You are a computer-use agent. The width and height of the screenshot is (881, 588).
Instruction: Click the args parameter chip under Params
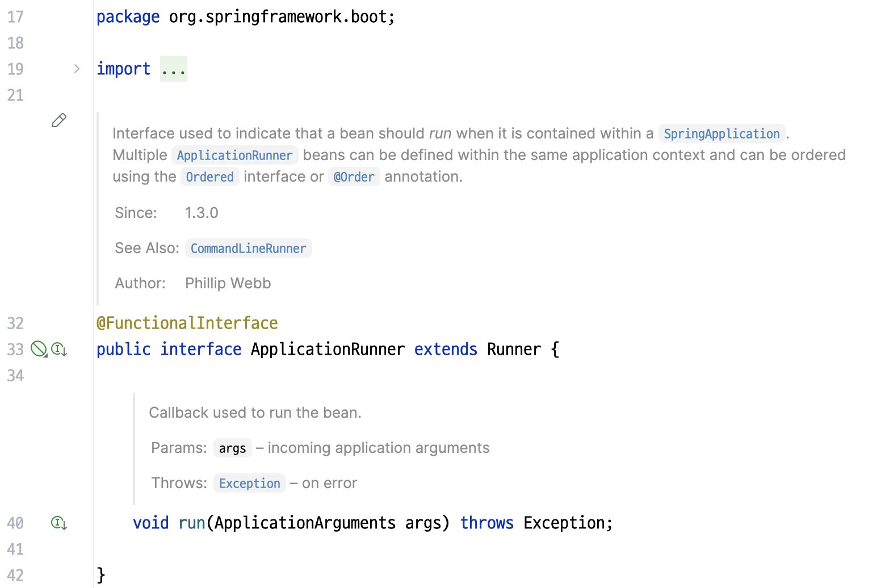point(232,448)
